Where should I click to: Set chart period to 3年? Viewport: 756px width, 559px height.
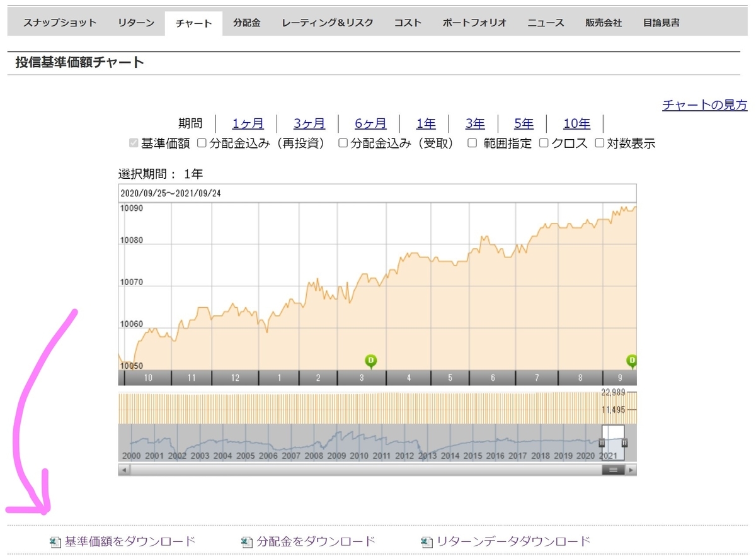pos(475,123)
